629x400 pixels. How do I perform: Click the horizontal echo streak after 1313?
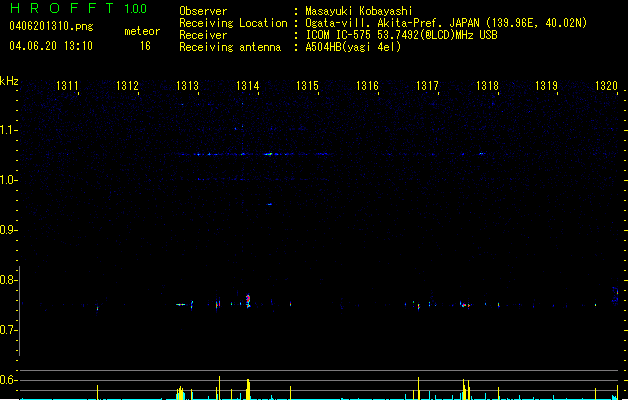[x=181, y=305]
